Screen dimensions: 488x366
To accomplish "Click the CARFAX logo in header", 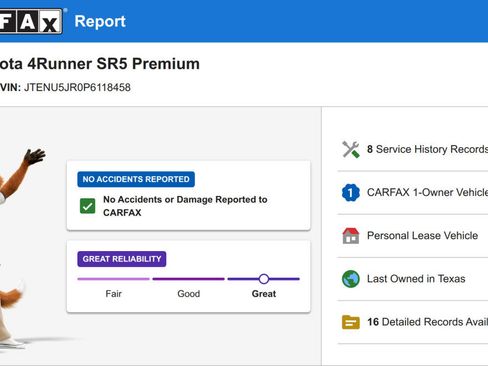I will point(31,21).
